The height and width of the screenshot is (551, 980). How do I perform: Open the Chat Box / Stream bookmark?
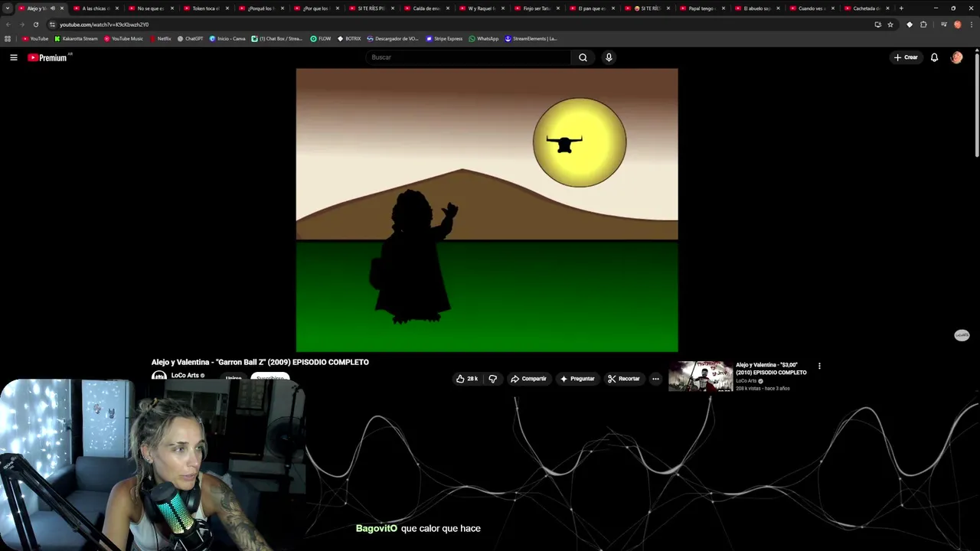[277, 38]
